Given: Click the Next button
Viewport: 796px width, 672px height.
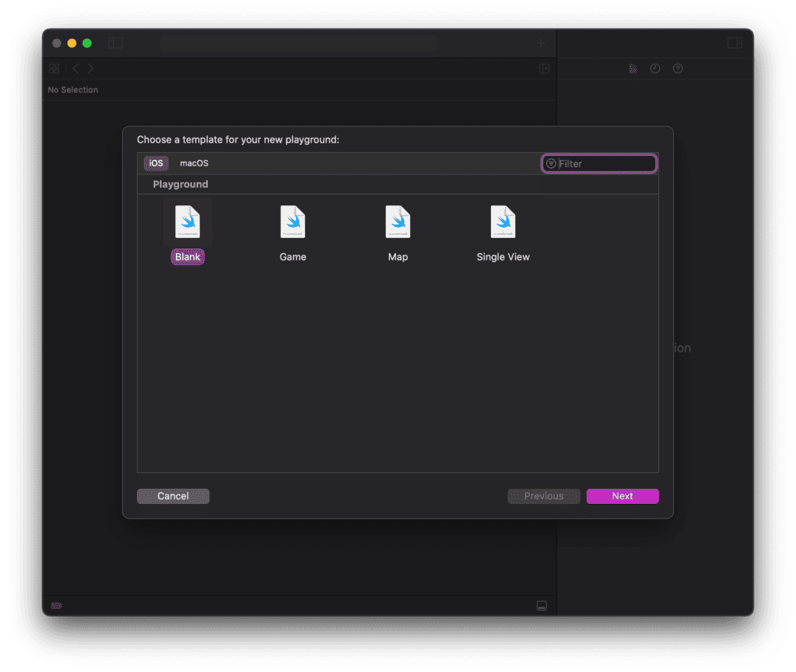Looking at the screenshot, I should pos(622,496).
